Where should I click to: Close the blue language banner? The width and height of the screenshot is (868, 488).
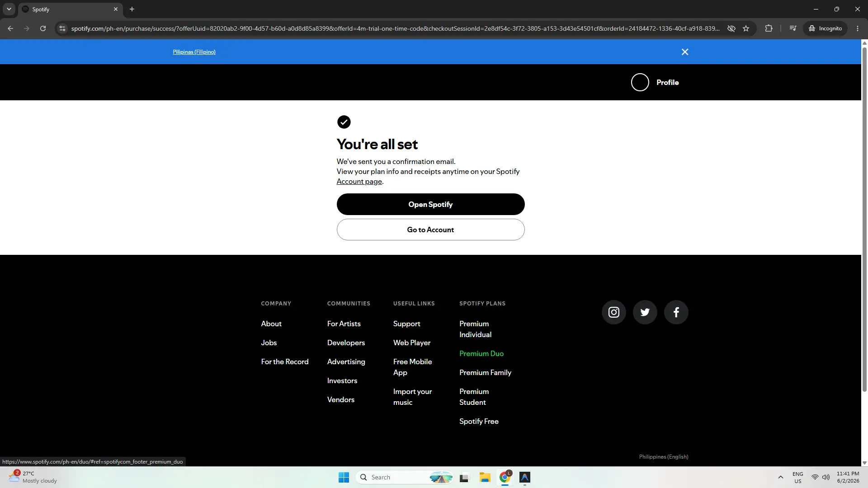685,52
